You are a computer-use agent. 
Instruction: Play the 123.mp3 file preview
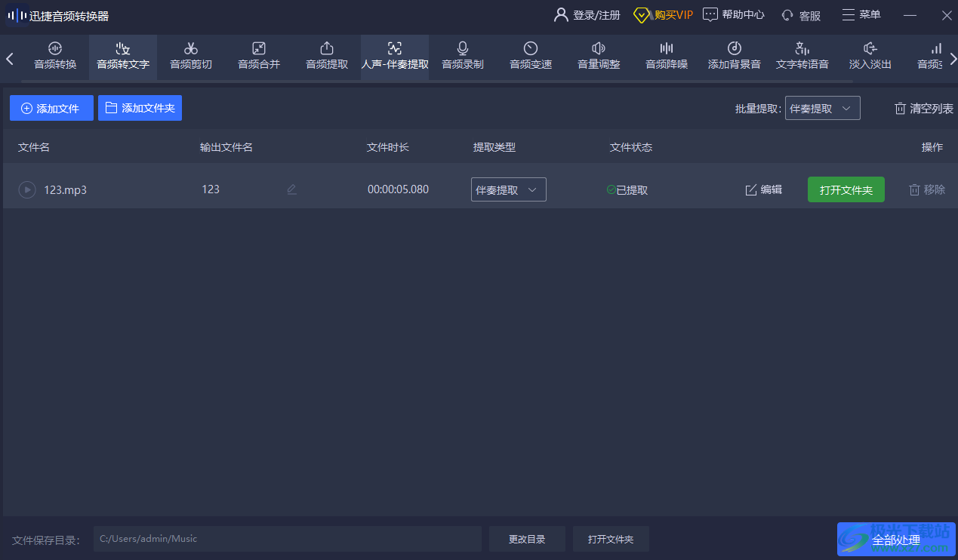(x=27, y=189)
